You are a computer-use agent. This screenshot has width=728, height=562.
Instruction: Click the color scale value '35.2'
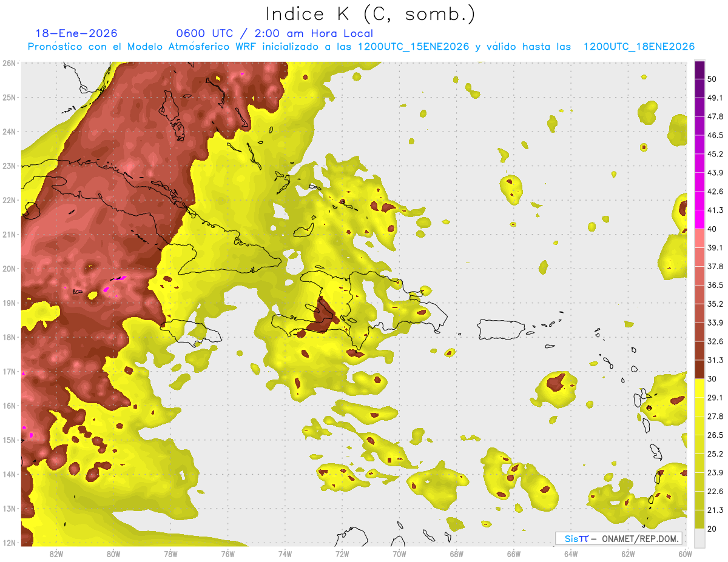click(x=715, y=304)
